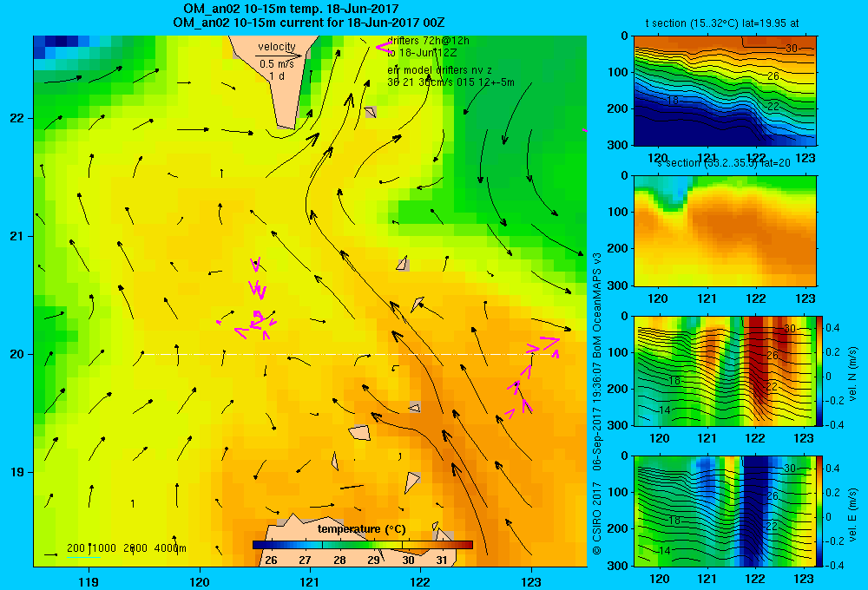Image resolution: width=868 pixels, height=590 pixels.
Task: Click longitude label 120 on main map axis
Action: 200,582
